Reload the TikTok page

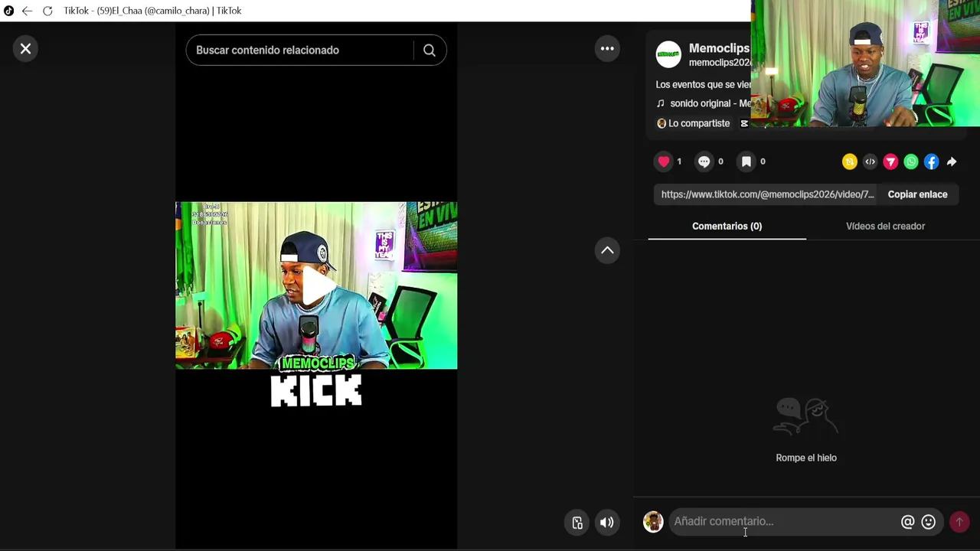tap(47, 11)
